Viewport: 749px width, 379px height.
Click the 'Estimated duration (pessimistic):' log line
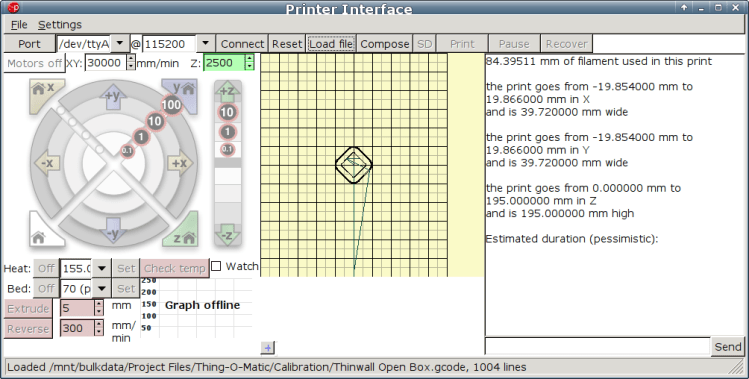point(572,238)
